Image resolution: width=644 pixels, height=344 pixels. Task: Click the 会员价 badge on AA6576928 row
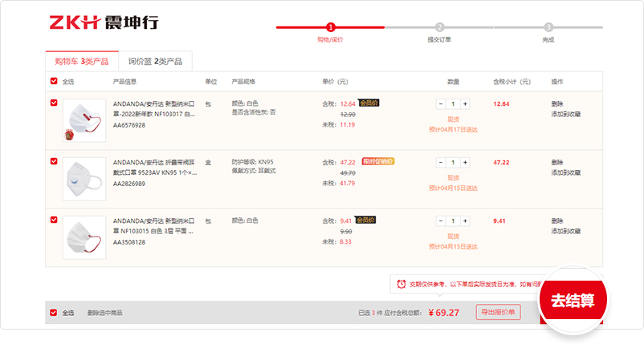[x=369, y=103]
